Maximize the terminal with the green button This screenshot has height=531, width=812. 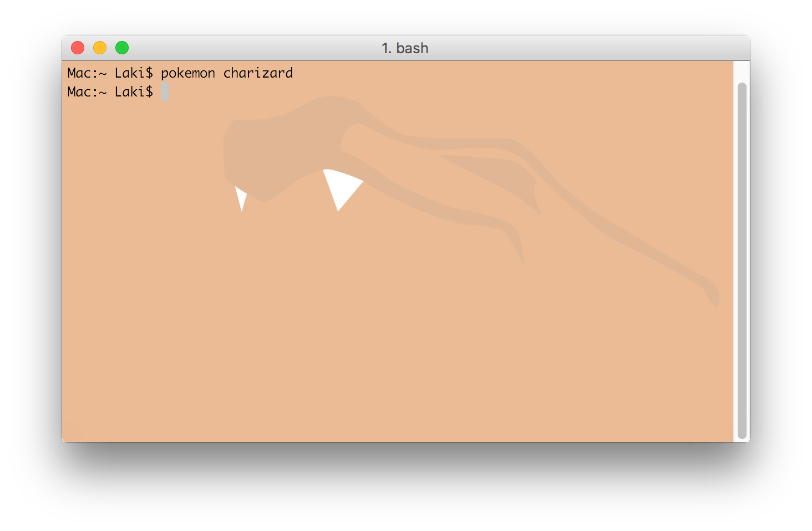pos(122,48)
